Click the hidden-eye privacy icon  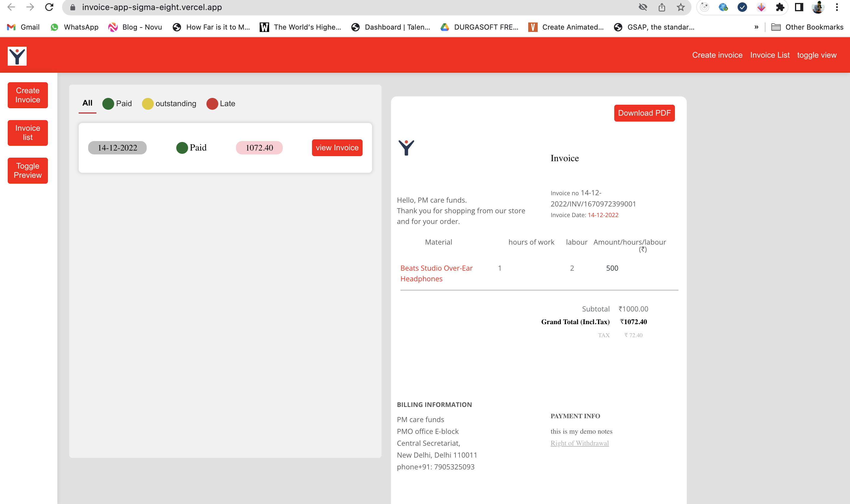[643, 7]
